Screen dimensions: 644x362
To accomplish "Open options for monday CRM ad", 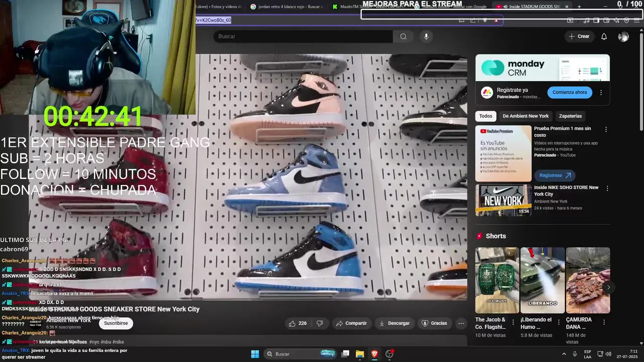I will tap(601, 93).
